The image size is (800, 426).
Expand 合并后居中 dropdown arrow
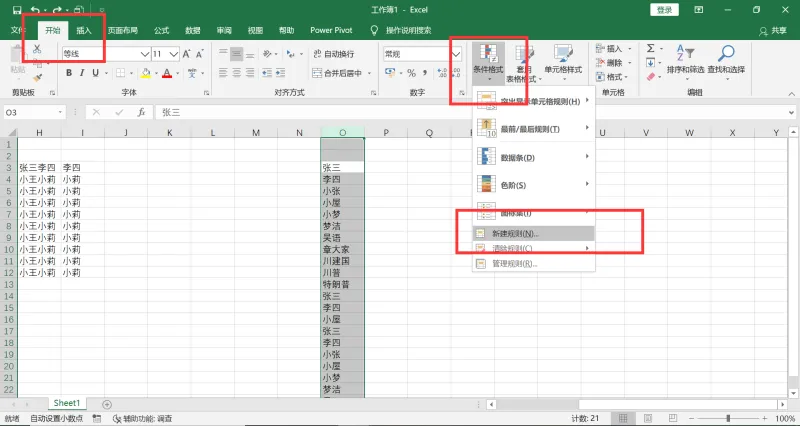pyautogui.click(x=369, y=73)
